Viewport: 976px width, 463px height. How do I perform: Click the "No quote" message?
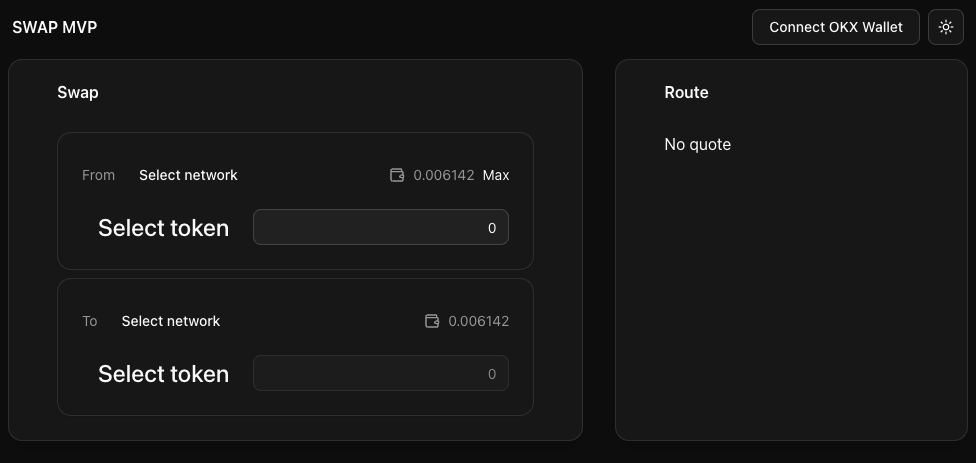coord(697,144)
